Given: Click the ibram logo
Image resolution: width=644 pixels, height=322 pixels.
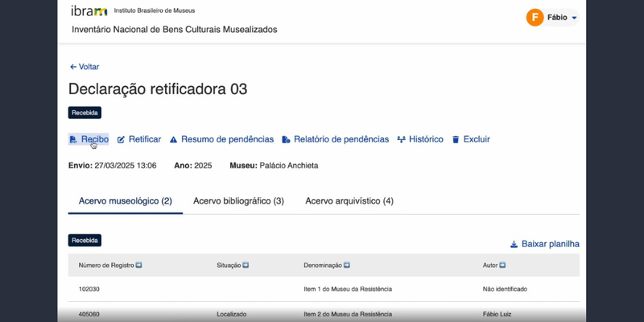Looking at the screenshot, I should click(89, 11).
